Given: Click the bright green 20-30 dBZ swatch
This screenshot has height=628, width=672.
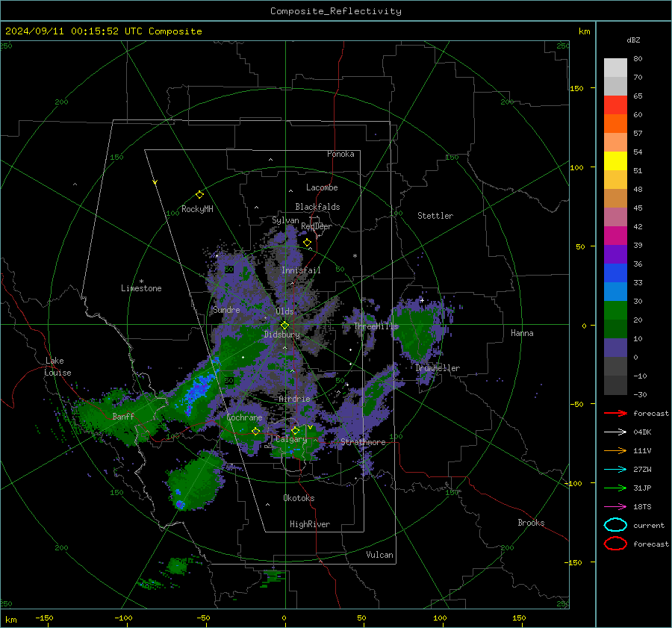Looking at the screenshot, I should pos(615,311).
